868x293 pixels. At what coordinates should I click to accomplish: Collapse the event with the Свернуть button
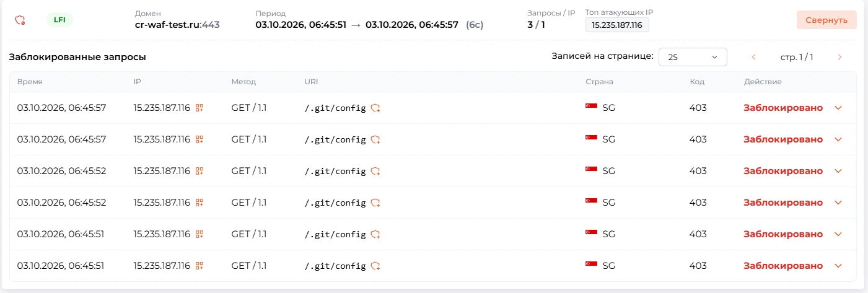(x=826, y=20)
